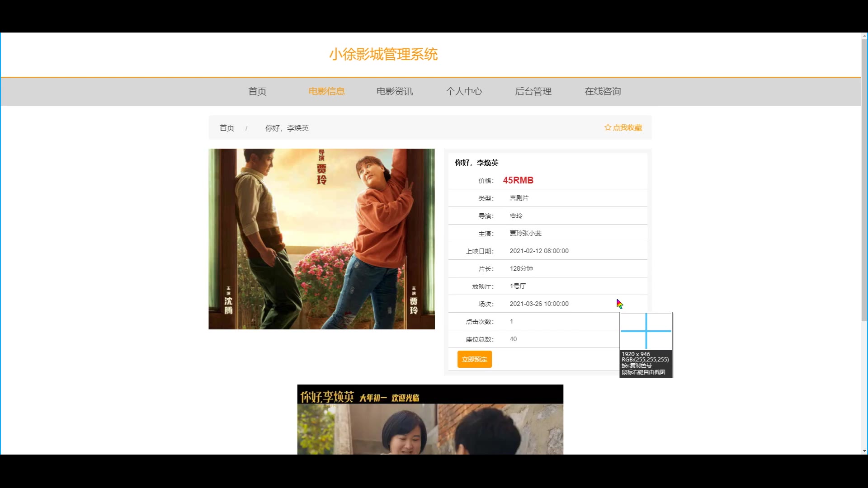Click showtime 2021-03-26 10:00:00
The image size is (868, 488).
coord(539,304)
